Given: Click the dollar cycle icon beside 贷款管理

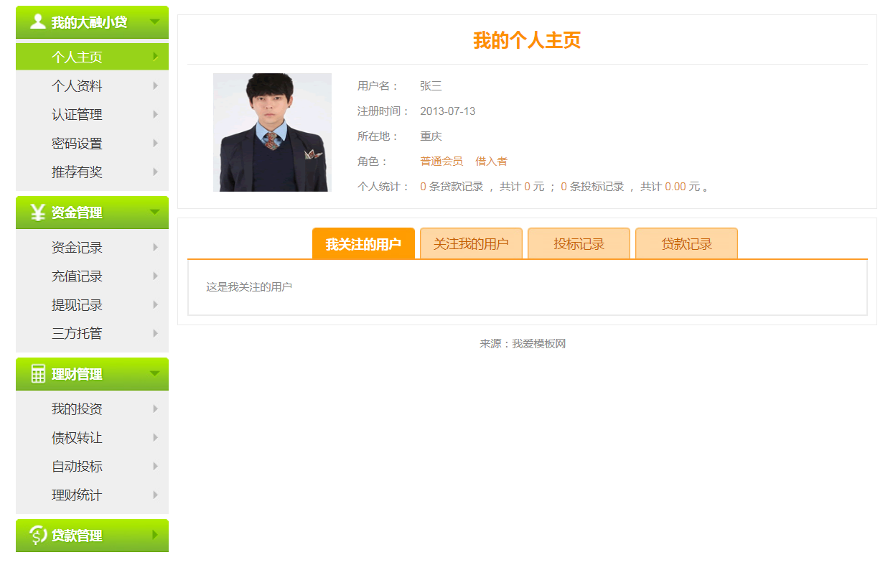Looking at the screenshot, I should (38, 536).
